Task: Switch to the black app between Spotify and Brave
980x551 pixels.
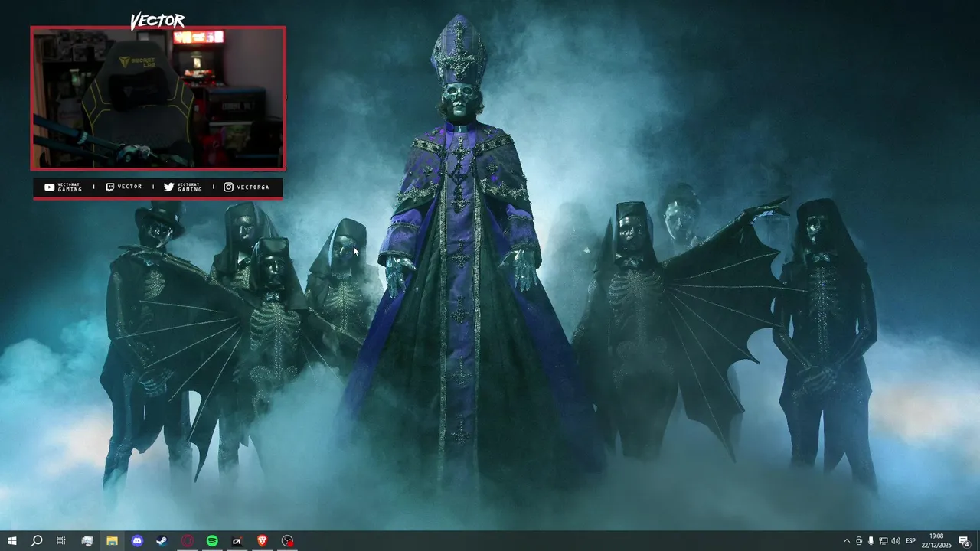Action: click(237, 541)
